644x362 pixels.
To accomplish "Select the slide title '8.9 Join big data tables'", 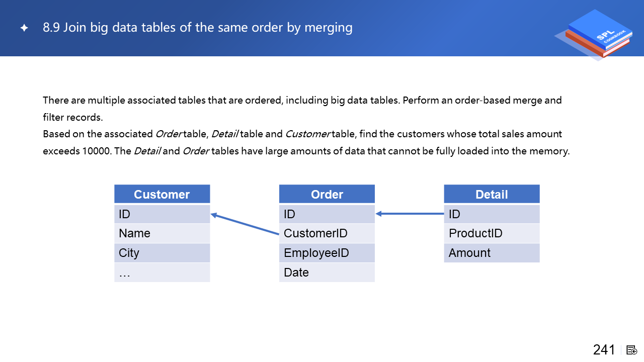I will tap(197, 28).
